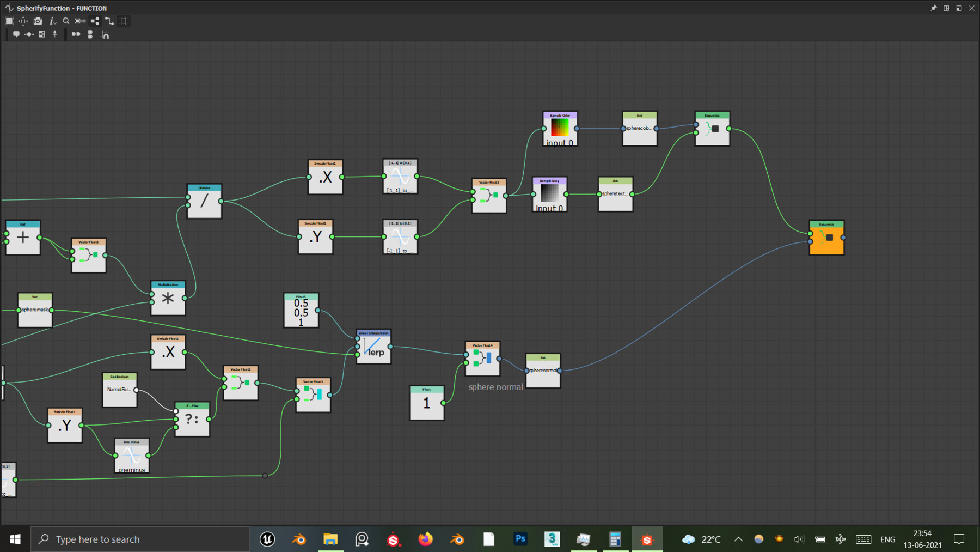Select the orange Sequence output node

(x=826, y=238)
